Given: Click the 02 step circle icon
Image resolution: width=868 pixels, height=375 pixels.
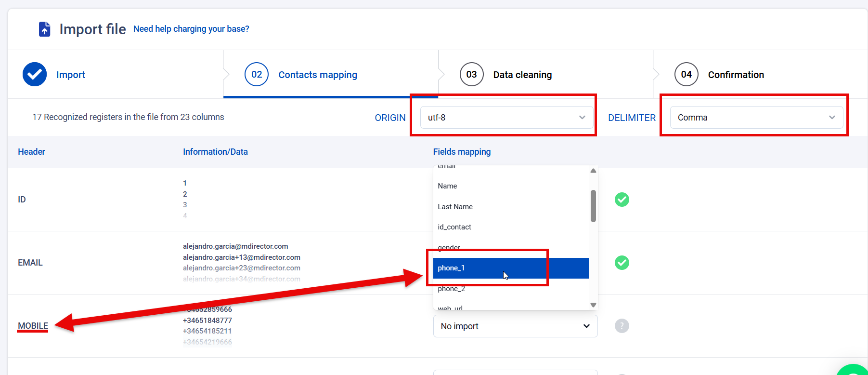Looking at the screenshot, I should (x=257, y=74).
